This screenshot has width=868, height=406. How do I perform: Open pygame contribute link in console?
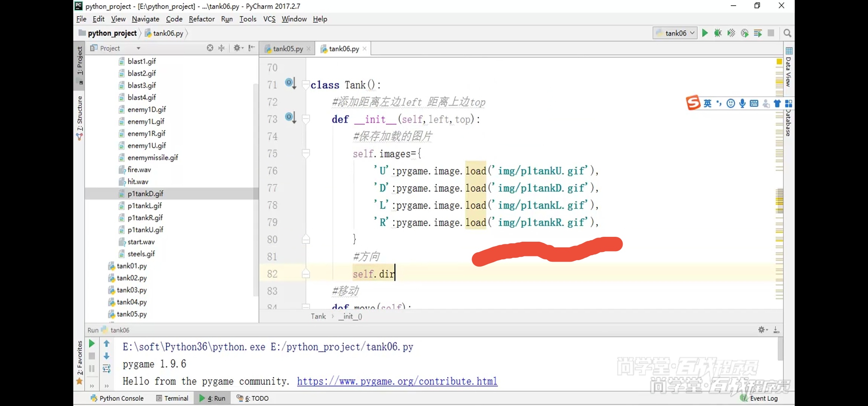(x=397, y=381)
